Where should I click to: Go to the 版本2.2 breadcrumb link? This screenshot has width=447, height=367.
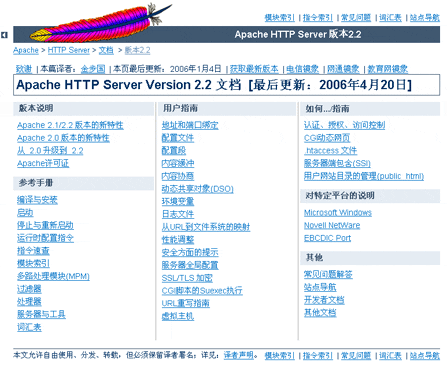137,50
